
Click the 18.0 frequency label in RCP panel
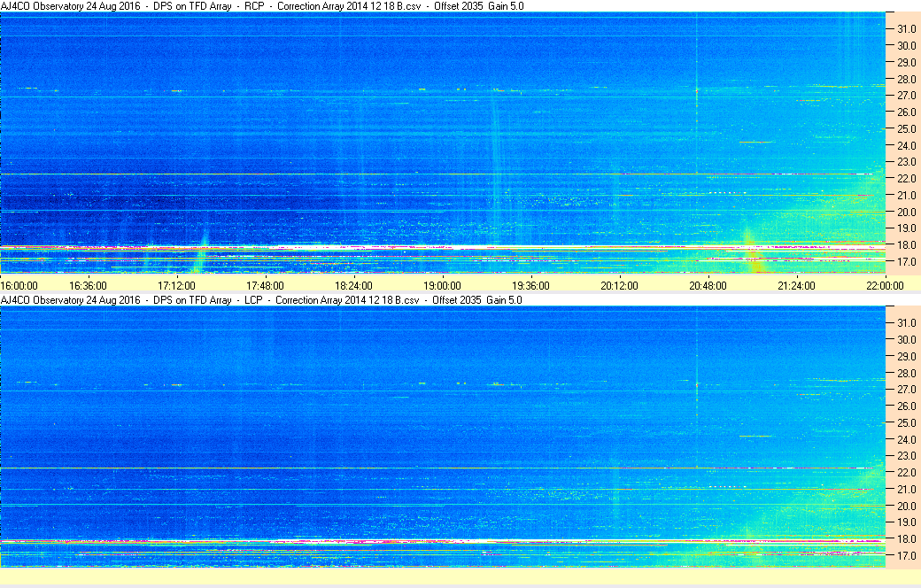pos(906,245)
